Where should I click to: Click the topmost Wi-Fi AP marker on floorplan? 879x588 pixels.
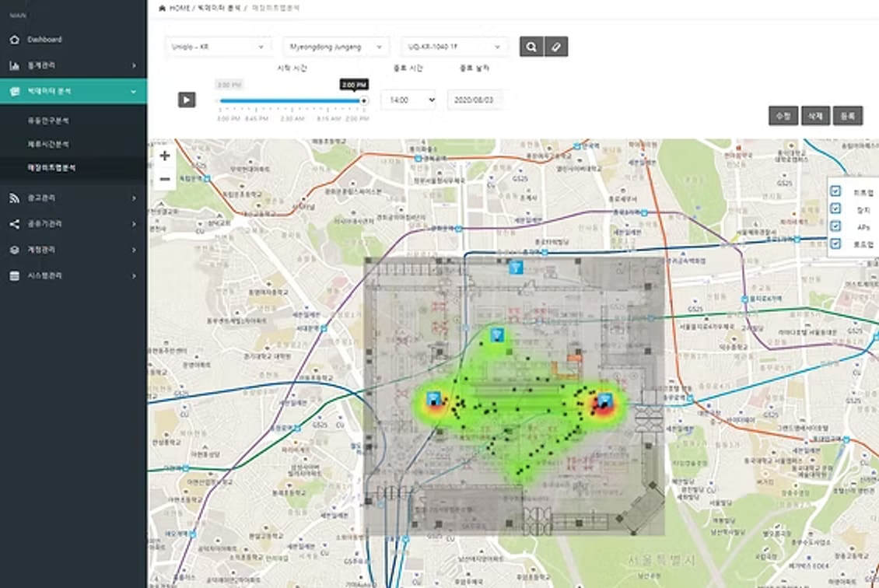click(x=515, y=268)
